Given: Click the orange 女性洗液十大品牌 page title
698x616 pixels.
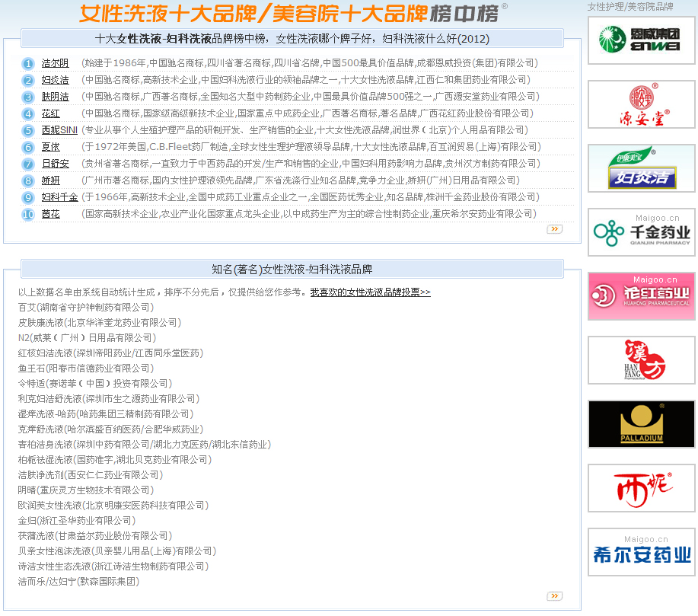Looking at the screenshot, I should click(253, 14).
